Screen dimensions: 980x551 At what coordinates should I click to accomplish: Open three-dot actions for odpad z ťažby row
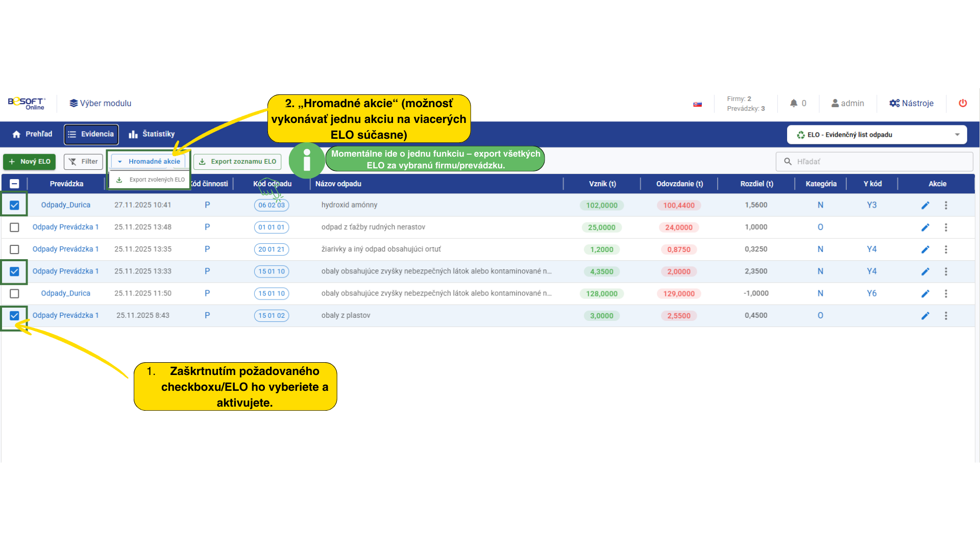(x=946, y=228)
